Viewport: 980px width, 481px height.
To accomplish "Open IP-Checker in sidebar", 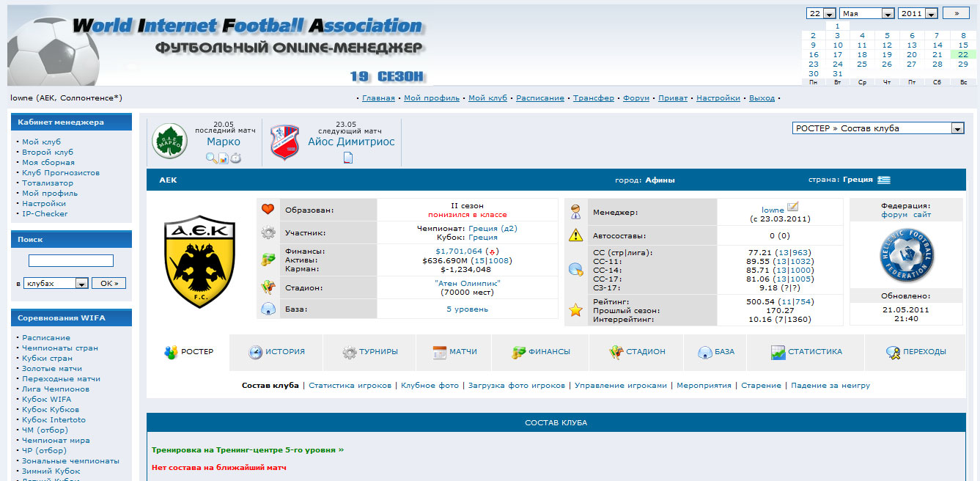I will [x=45, y=213].
